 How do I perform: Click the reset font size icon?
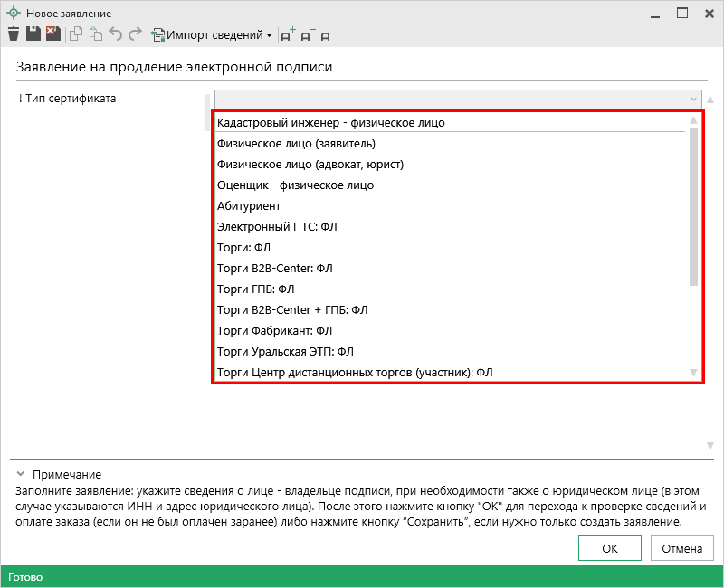325,35
